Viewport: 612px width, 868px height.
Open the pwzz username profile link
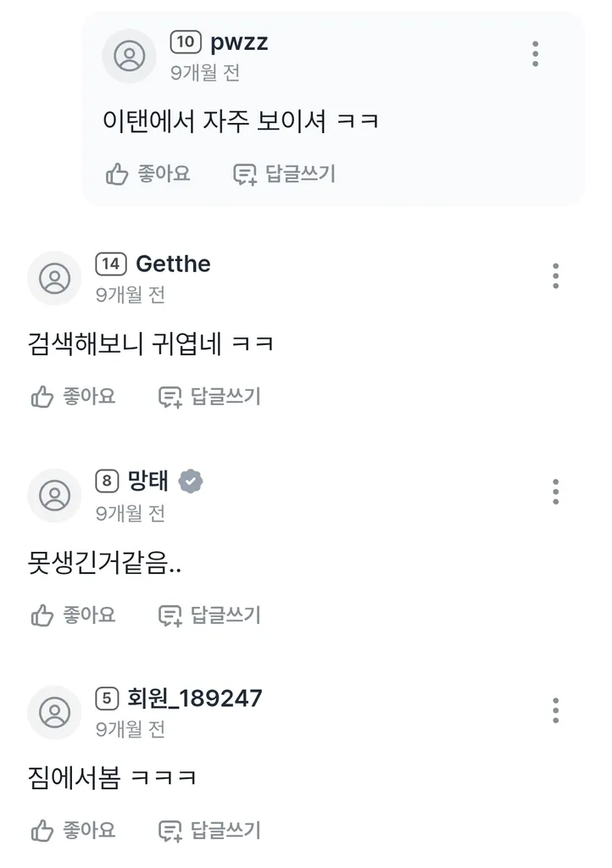(x=239, y=42)
